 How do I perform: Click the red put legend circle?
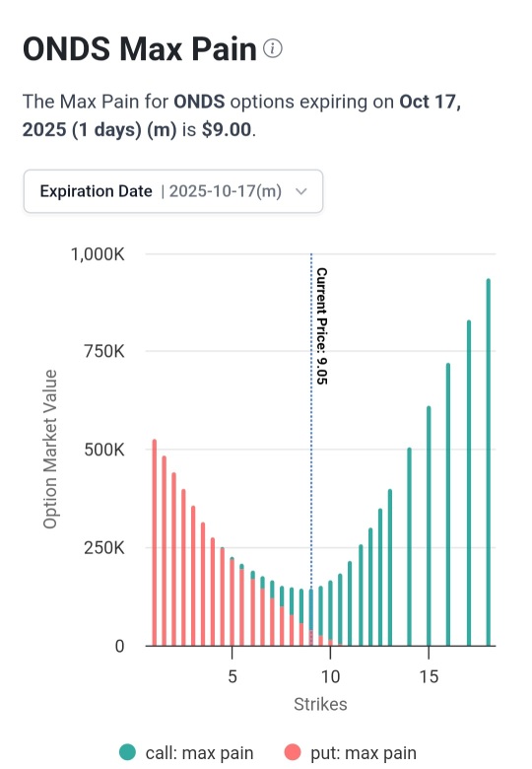coord(293,752)
